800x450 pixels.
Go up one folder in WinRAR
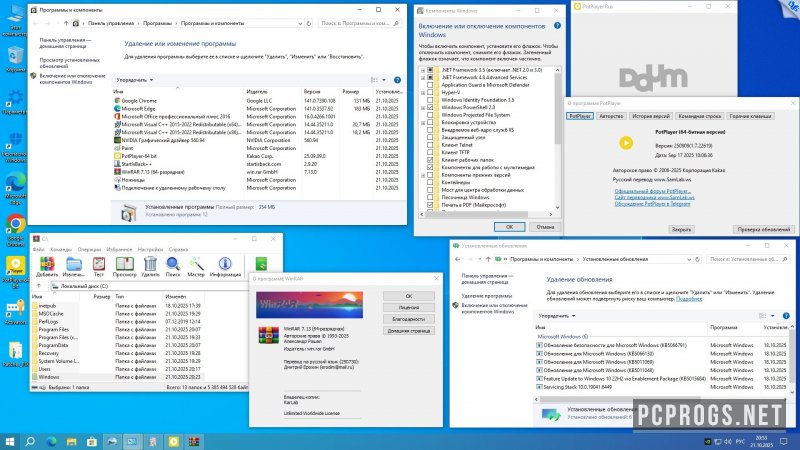coord(39,286)
